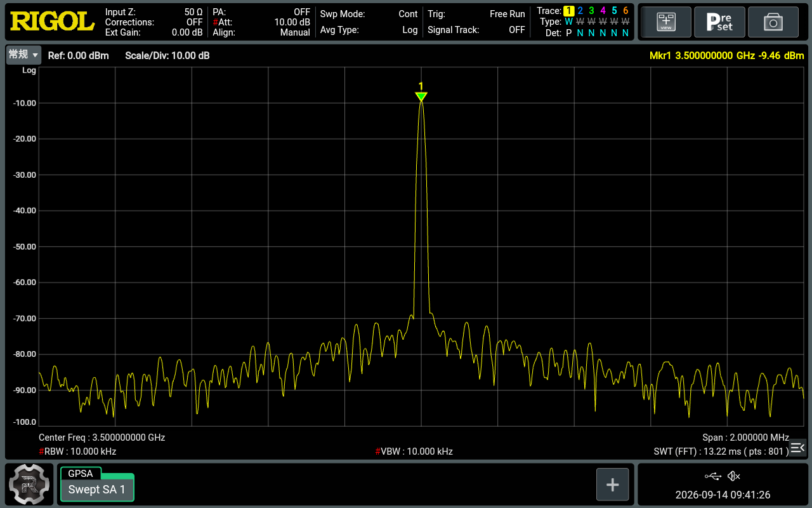Click the Det P detector indicator

[x=568, y=33]
